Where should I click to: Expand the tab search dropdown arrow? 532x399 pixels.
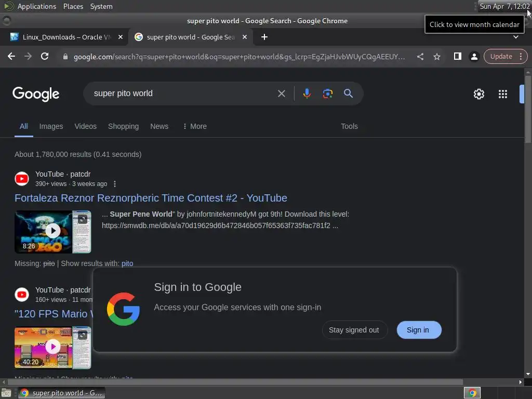[x=516, y=37]
